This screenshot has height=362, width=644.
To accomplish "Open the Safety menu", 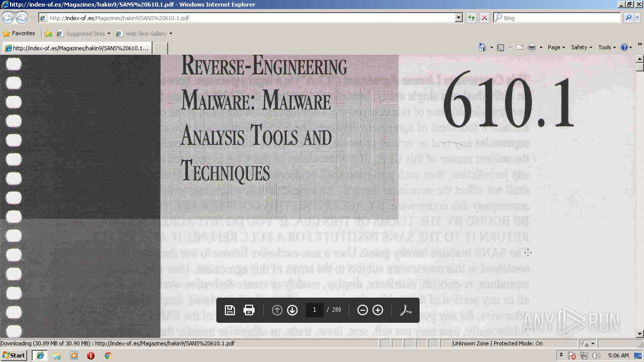I will click(x=581, y=47).
